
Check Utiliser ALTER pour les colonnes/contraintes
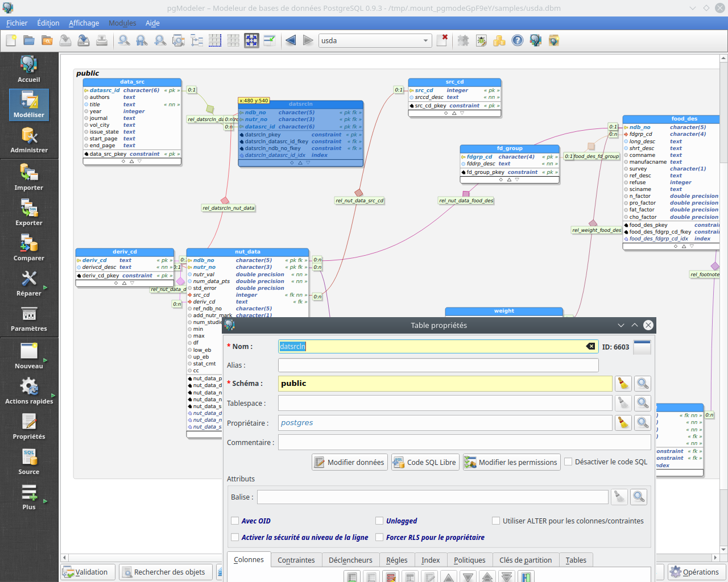tap(496, 521)
